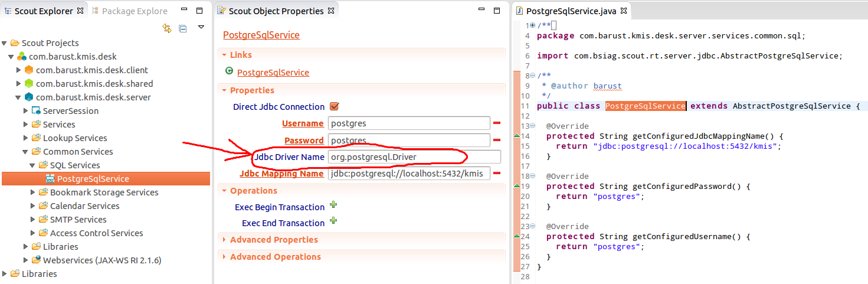Expand the ServerSession tree node
The width and height of the screenshot is (868, 284).
click(x=26, y=110)
